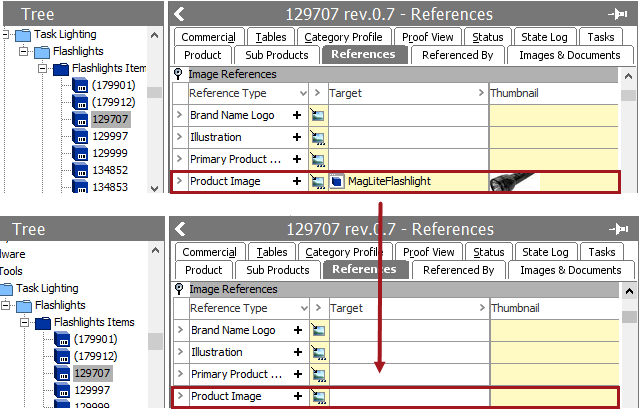Expand Brand Name Logo row in upper window
Viewport: 639px width, 409px height.
179,115
